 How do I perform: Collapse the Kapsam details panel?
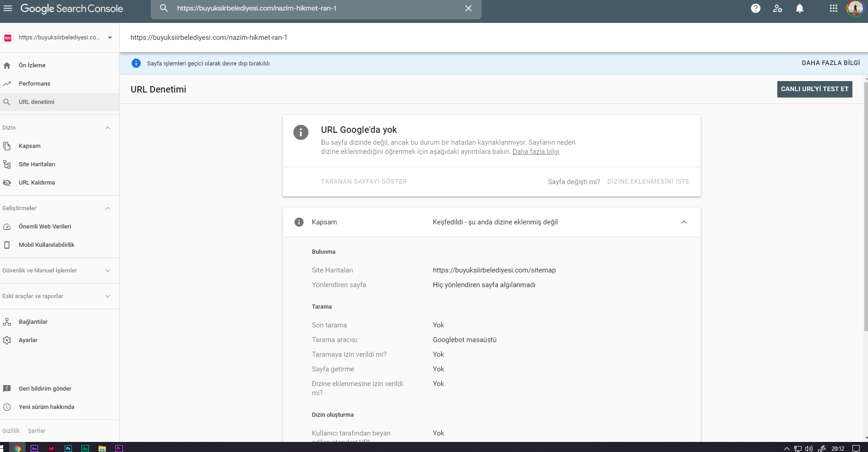[x=684, y=222]
